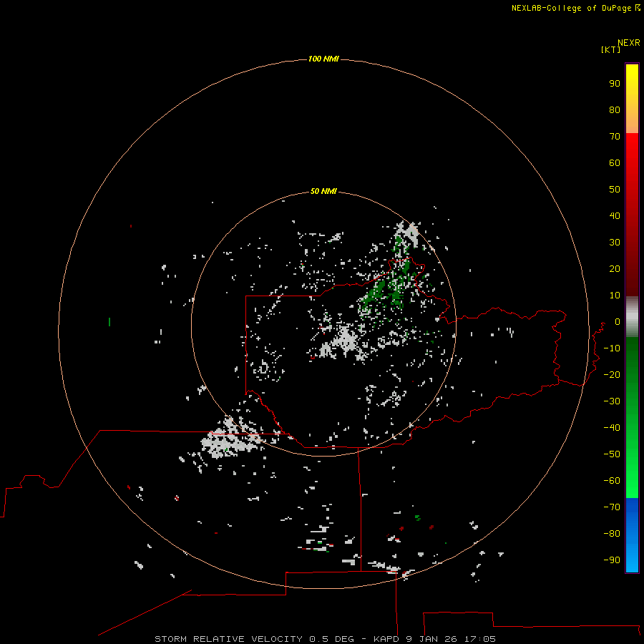This screenshot has height=644, width=644.
Task: Click the NEXR label above color scale
Action: coord(629,43)
